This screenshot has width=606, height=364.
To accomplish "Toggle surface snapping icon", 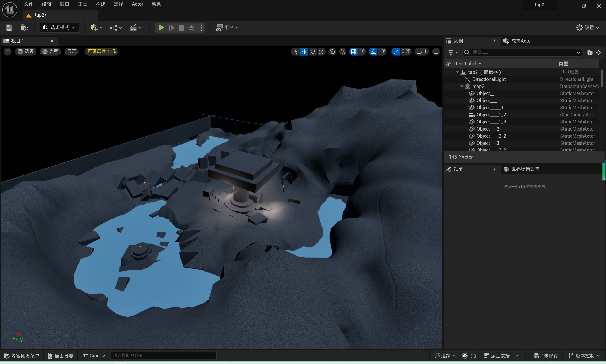I will click(342, 52).
